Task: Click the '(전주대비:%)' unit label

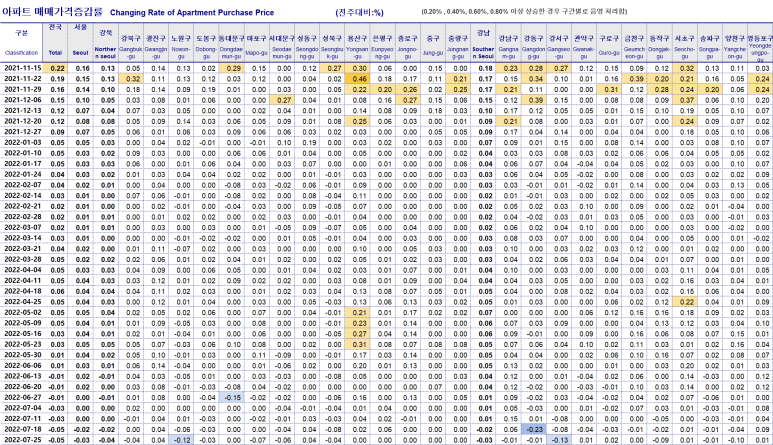Action: pos(359,13)
